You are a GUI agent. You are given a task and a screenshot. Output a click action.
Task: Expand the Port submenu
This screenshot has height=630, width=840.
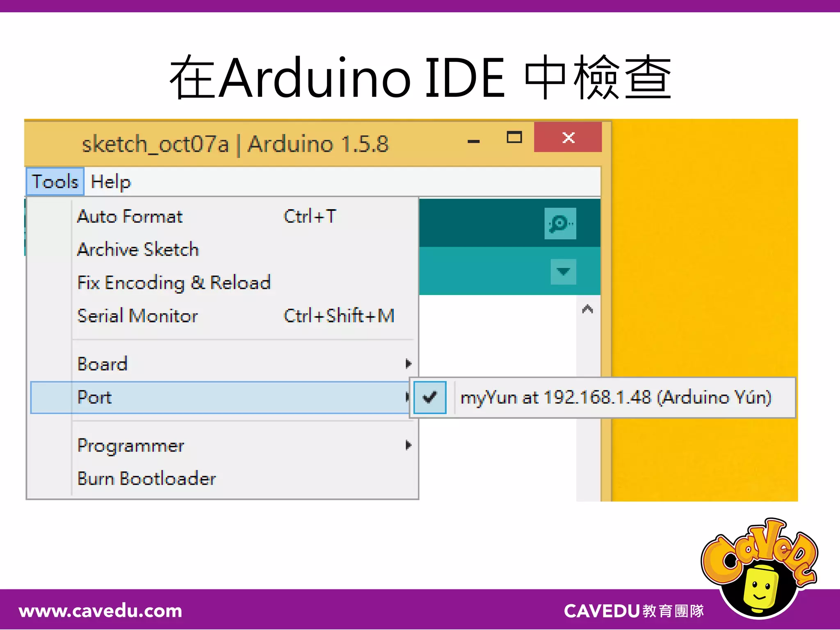pyautogui.click(x=221, y=397)
